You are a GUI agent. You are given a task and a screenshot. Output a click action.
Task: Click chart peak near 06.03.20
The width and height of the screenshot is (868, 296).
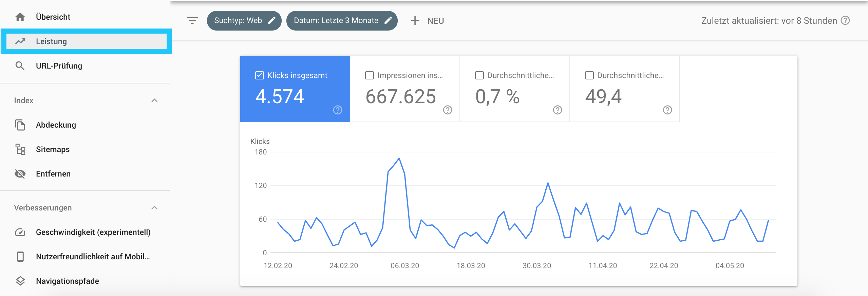click(x=399, y=159)
